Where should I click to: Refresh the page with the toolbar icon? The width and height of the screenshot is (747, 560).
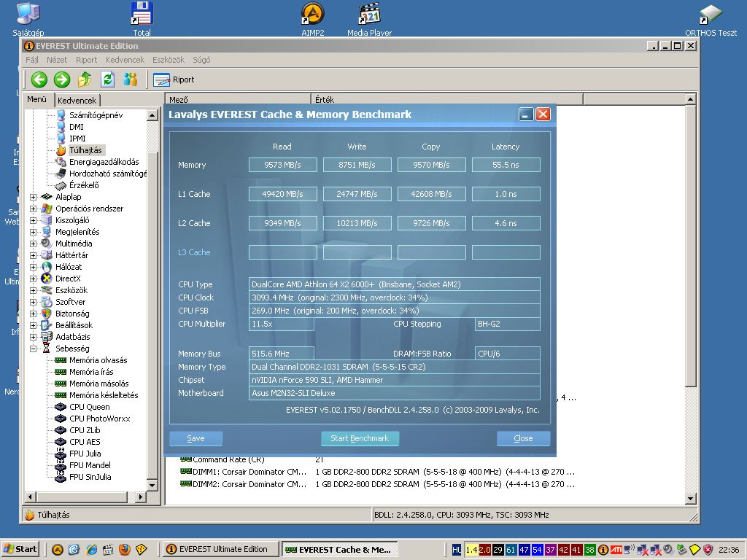pyautogui.click(x=108, y=79)
